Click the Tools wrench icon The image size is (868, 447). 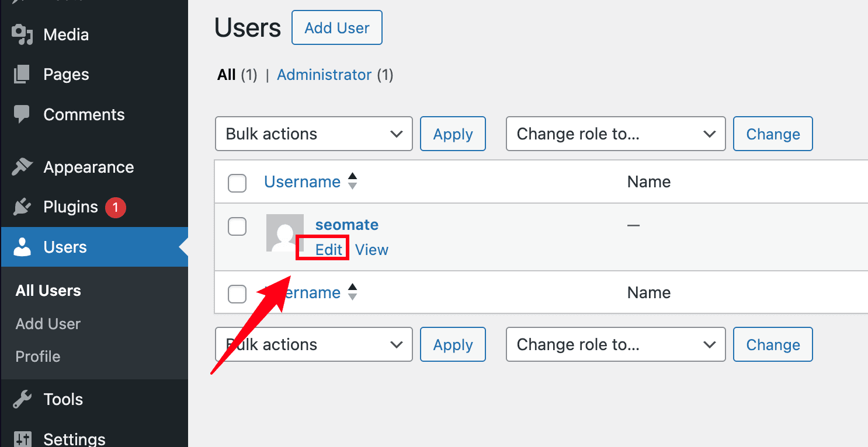(x=22, y=400)
